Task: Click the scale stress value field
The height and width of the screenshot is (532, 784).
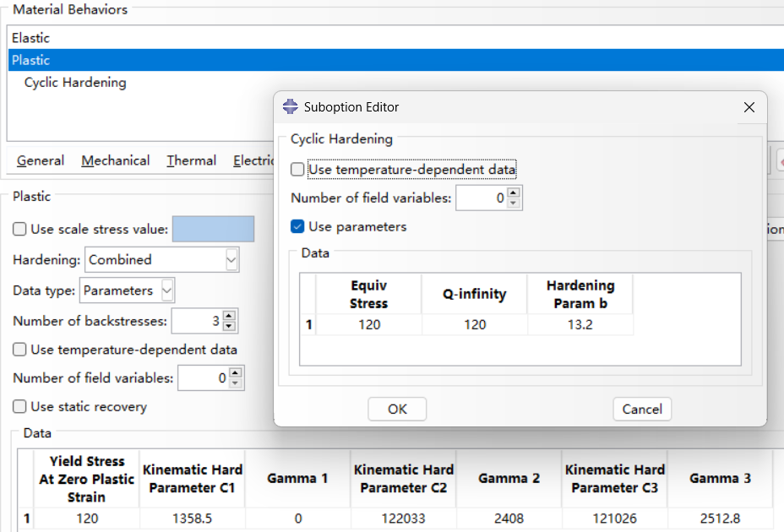Action: coord(214,229)
